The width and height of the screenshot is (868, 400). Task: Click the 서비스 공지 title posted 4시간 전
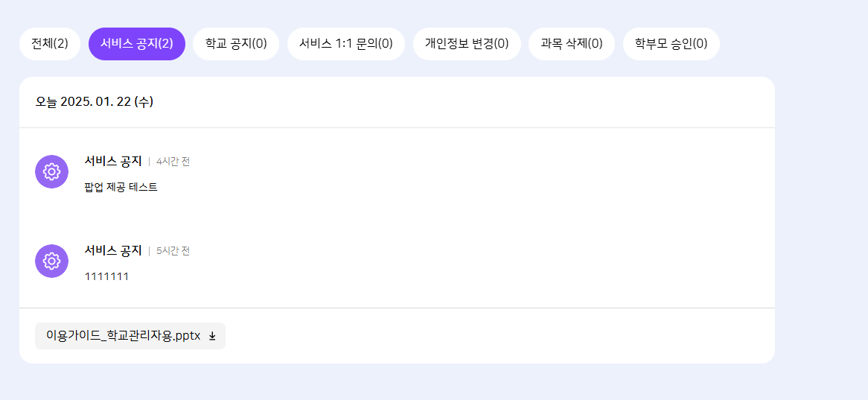(x=113, y=161)
